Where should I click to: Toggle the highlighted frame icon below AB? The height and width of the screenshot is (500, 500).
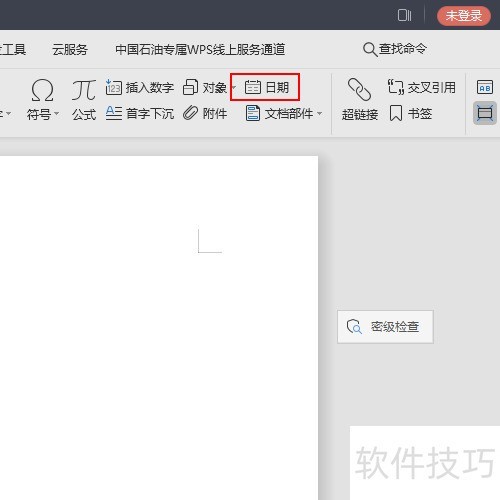tap(485, 113)
